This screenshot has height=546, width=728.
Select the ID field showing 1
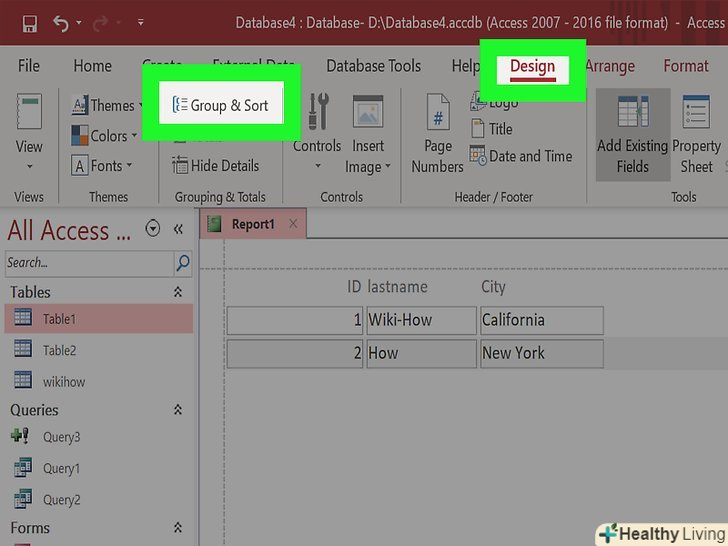295,320
